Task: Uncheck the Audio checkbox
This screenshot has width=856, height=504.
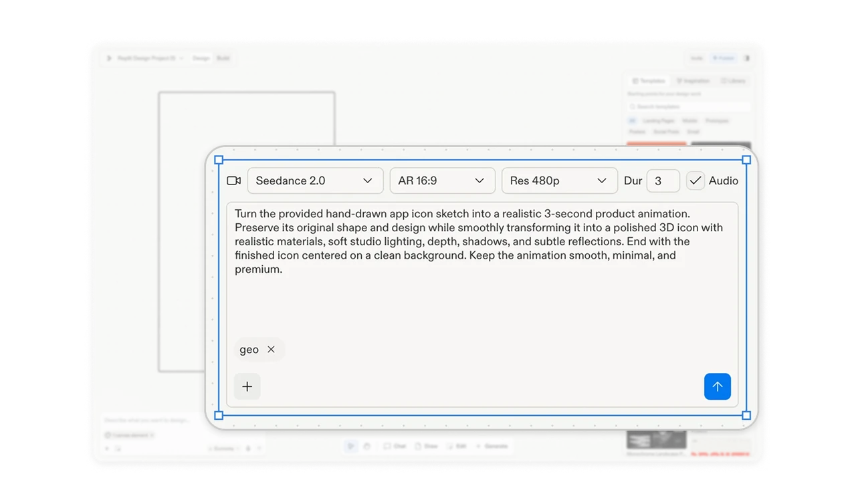Action: coord(695,180)
